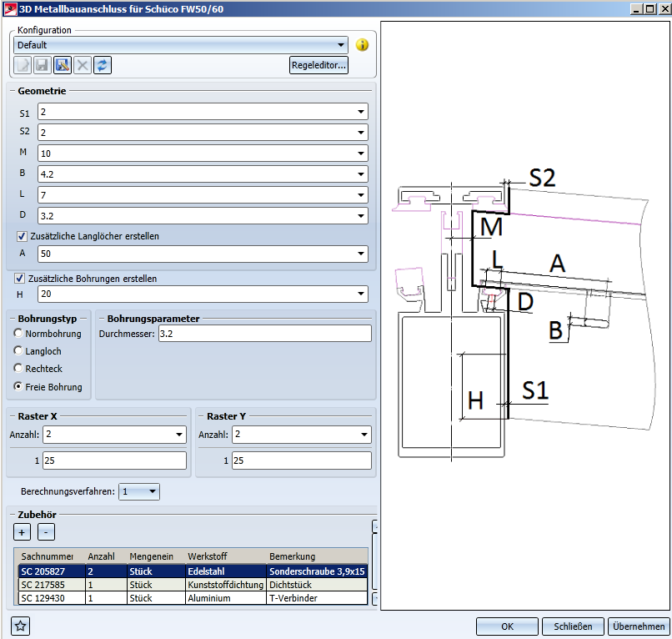Select the Freie Bohrung radio button
Viewport: 672px width, 639px height.
tap(18, 386)
